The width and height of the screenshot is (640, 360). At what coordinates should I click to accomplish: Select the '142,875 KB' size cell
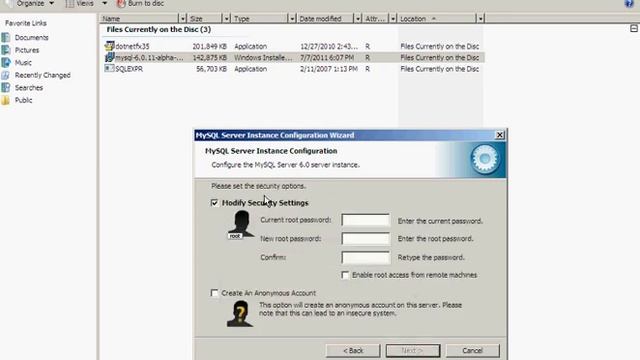click(x=209, y=58)
